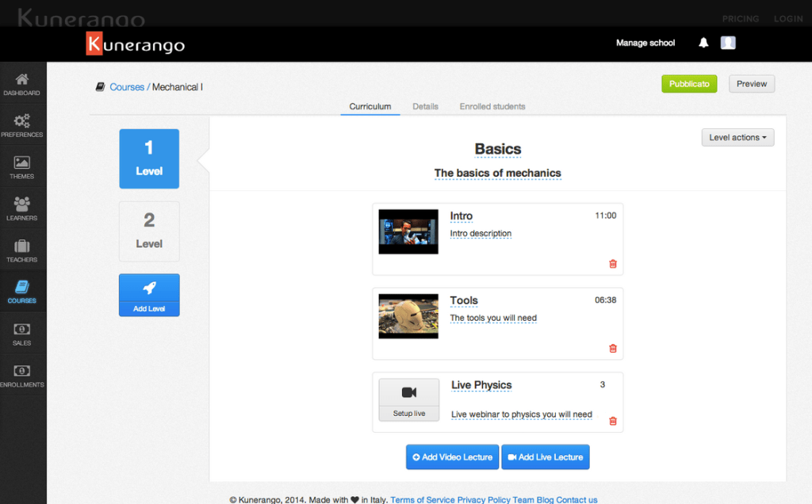
Task: Delete the Intro lecture with trash icon
Action: [x=613, y=264]
